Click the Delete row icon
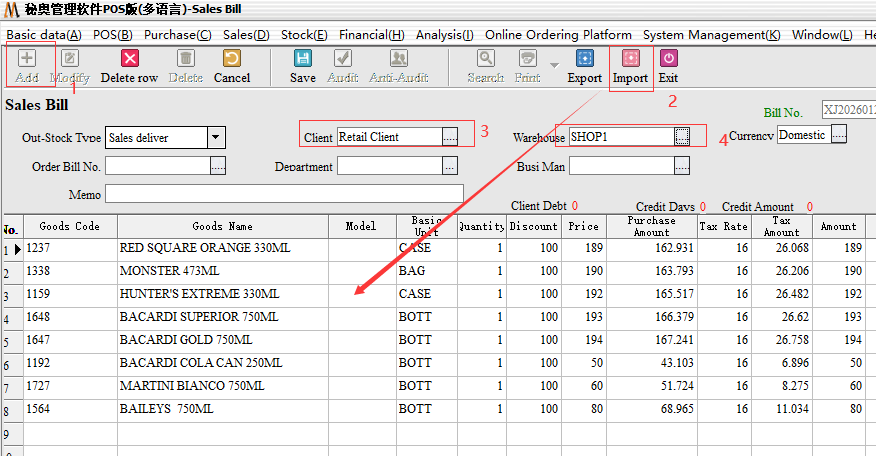Viewport: 876px width, 456px height. coord(129,59)
